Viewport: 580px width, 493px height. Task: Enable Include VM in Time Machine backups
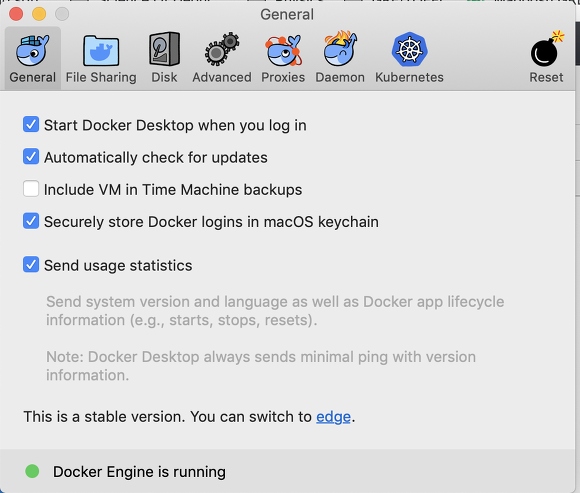[31, 189]
